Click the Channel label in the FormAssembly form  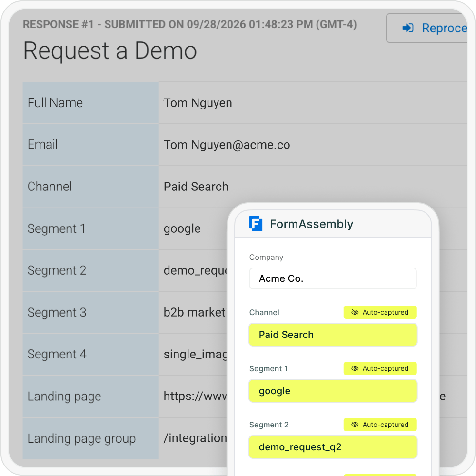point(264,312)
